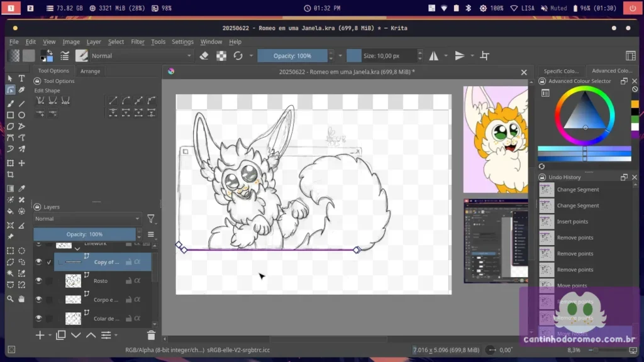
Task: Select the Rectangular Selection tool
Action: (x=10, y=251)
